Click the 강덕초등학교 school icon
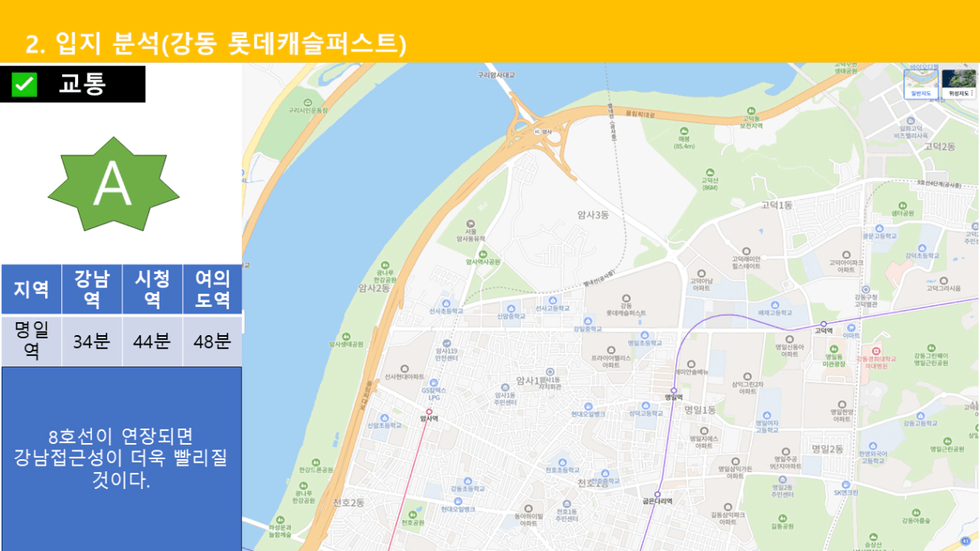Screen dimensions: 980x551 pyautogui.click(x=922, y=246)
